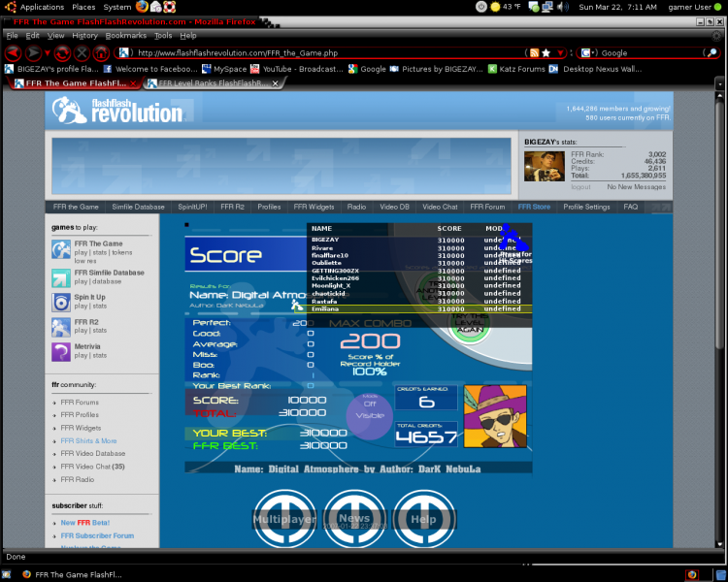The height and width of the screenshot is (582, 728).
Task: Click the Firefox Back arrow button
Action: click(x=13, y=53)
